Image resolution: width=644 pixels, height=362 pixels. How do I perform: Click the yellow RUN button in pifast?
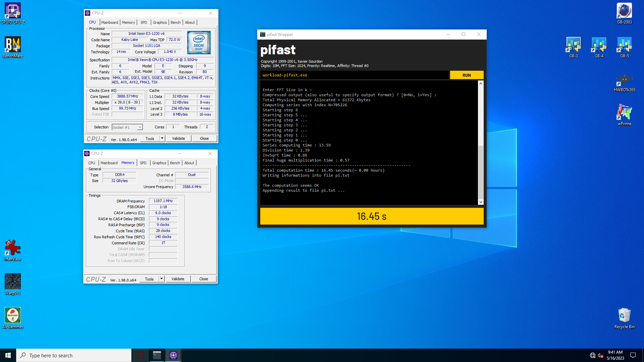[467, 75]
